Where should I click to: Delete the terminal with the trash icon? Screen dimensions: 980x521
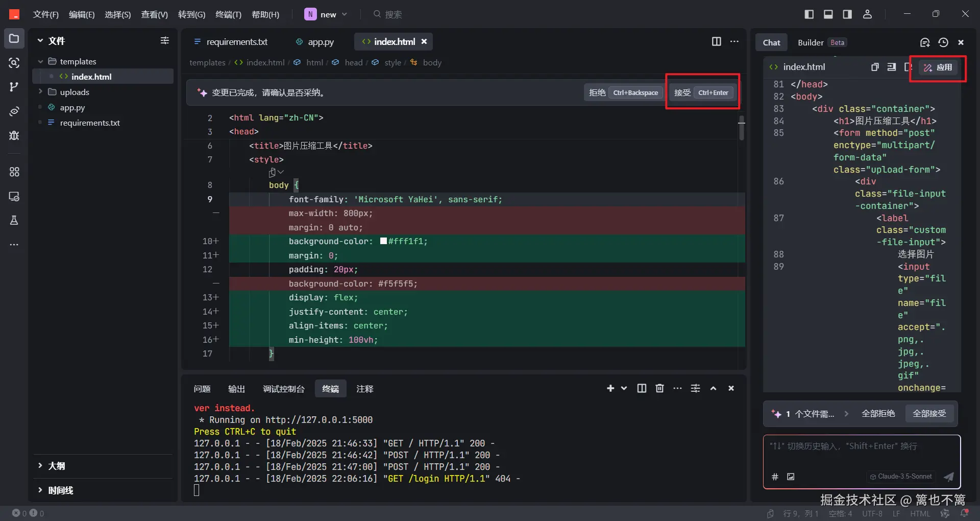659,389
